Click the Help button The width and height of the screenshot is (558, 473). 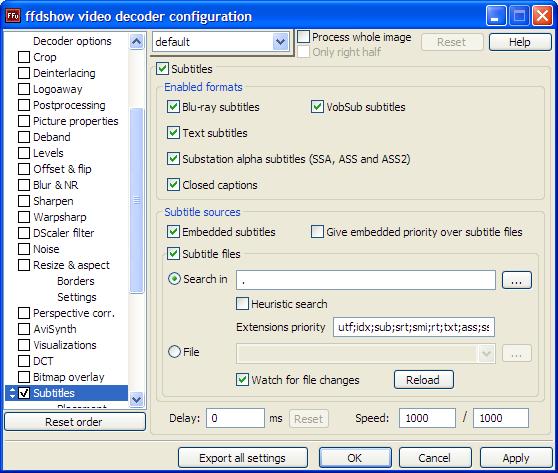(520, 42)
